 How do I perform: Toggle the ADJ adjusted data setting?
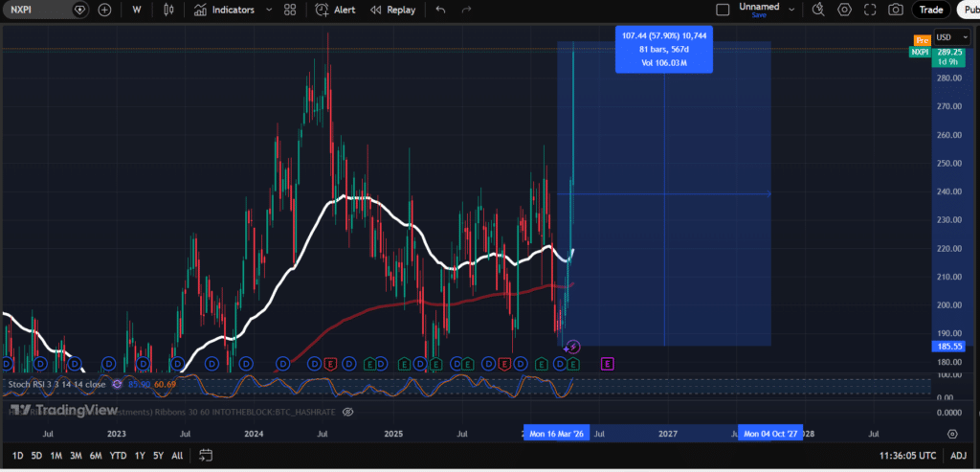[x=958, y=456]
